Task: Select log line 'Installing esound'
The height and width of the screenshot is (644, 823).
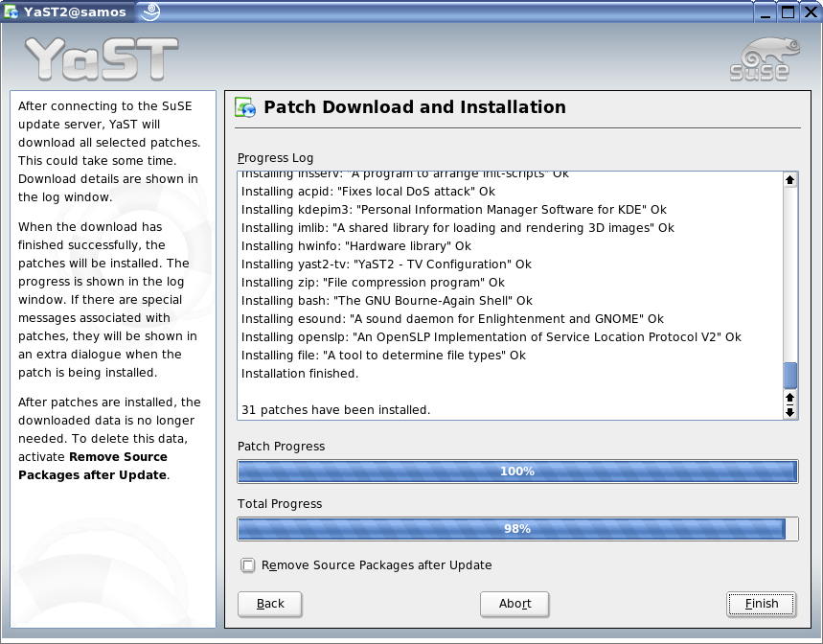Action: pyautogui.click(x=452, y=318)
